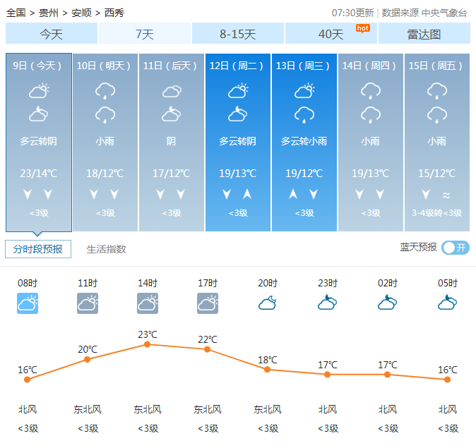Image resolution: width=476 pixels, height=448 pixels.
Task: Click the 11日 daytime cloud icon
Action: point(172,90)
